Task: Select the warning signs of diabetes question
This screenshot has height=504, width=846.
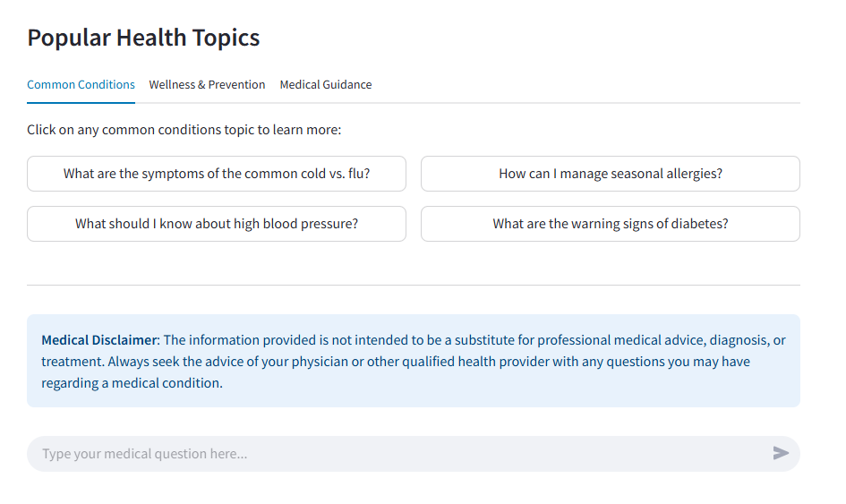Action: coord(610,224)
